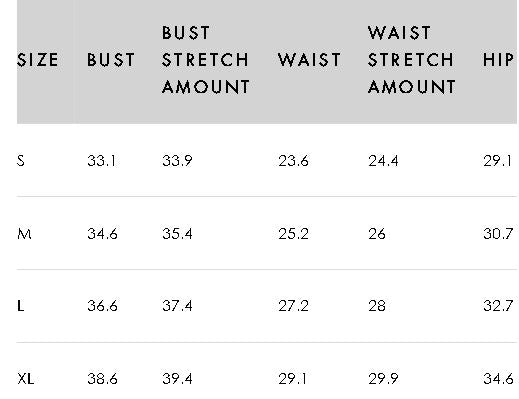Select the WAIST column header

[x=309, y=60]
